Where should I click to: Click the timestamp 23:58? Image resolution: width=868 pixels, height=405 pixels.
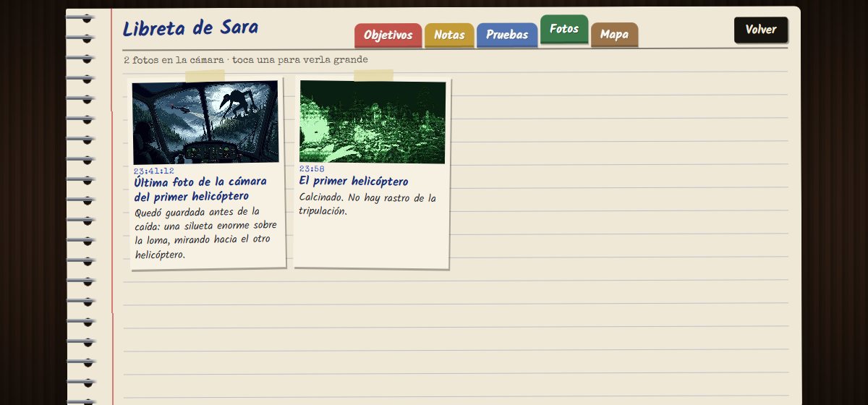pyautogui.click(x=312, y=169)
